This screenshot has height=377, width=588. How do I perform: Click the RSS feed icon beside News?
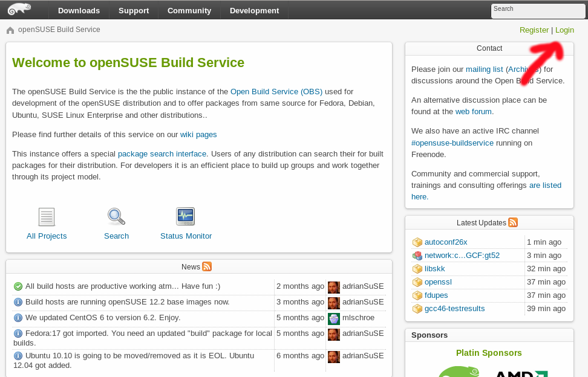pos(206,266)
